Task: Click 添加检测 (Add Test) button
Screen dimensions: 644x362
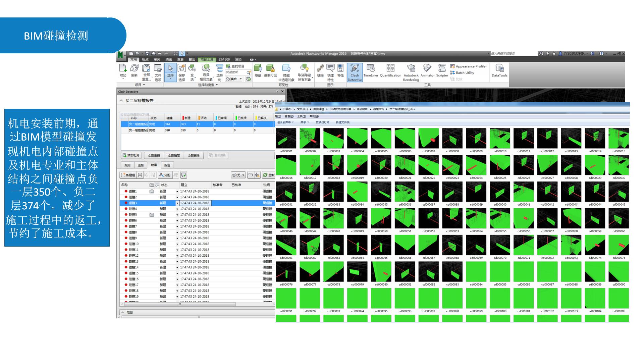Action: 131,155
